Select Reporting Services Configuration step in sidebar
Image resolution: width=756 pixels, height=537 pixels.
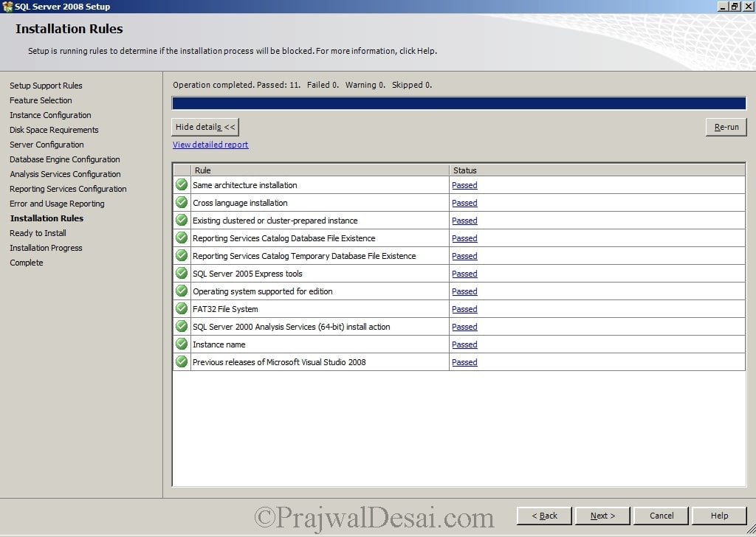68,189
